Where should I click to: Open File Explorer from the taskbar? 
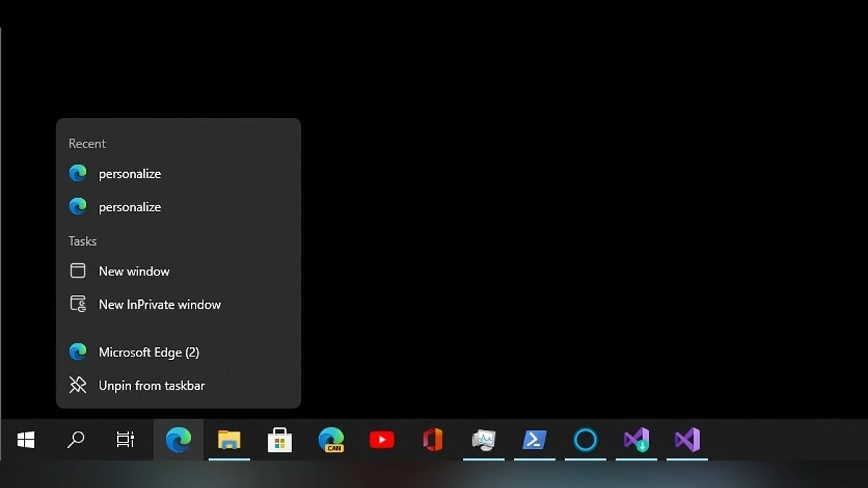(229, 440)
